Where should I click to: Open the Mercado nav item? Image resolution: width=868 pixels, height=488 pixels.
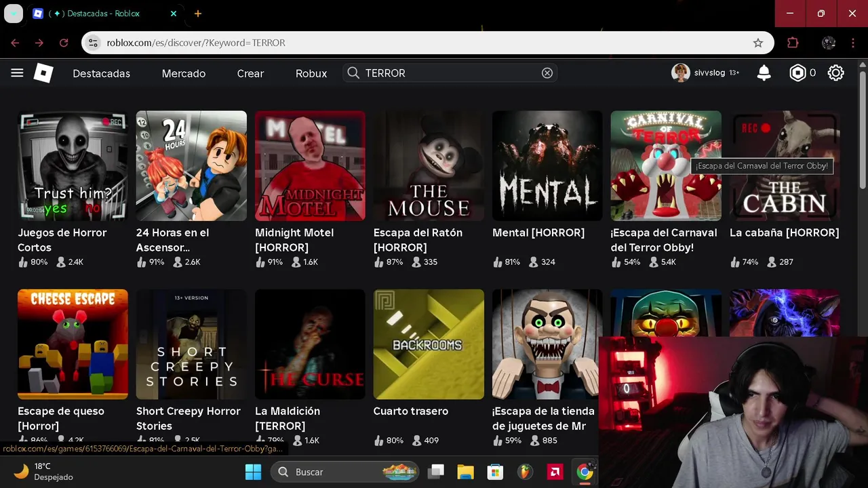pos(184,73)
